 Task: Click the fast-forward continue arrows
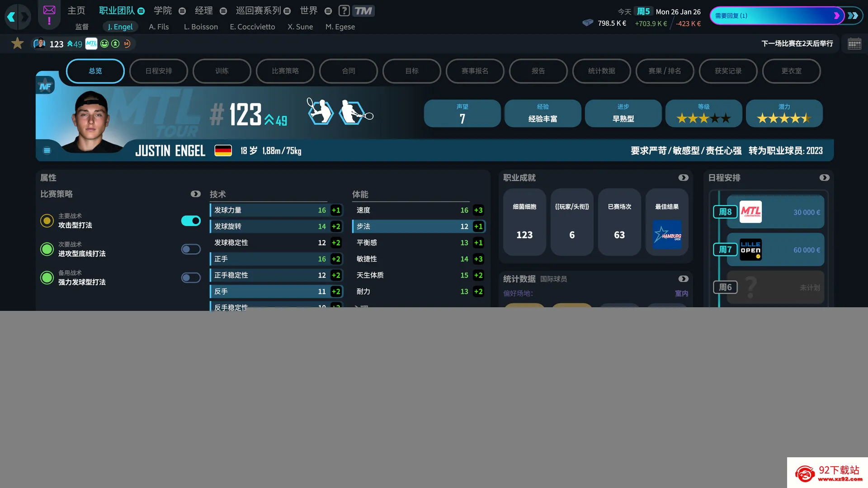point(853,15)
